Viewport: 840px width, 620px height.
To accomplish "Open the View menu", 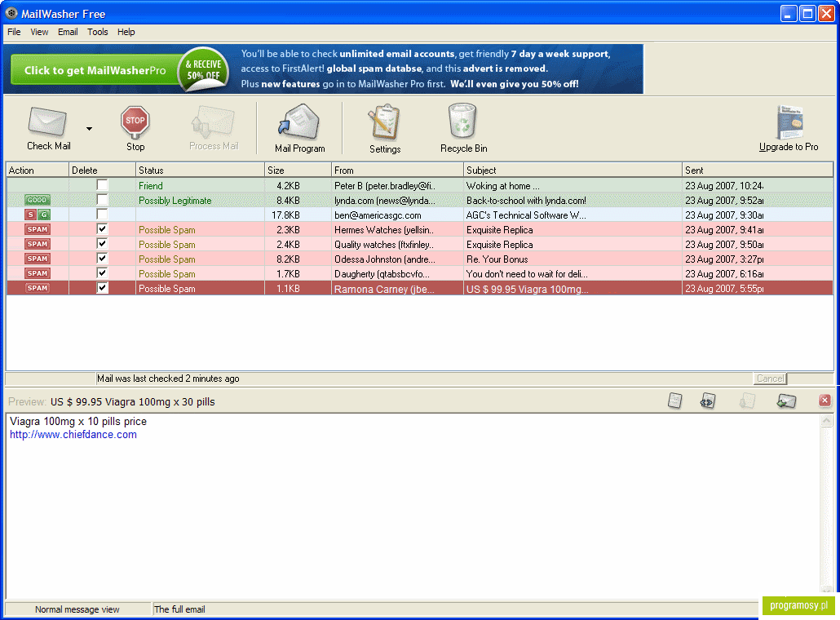I will pyautogui.click(x=39, y=32).
